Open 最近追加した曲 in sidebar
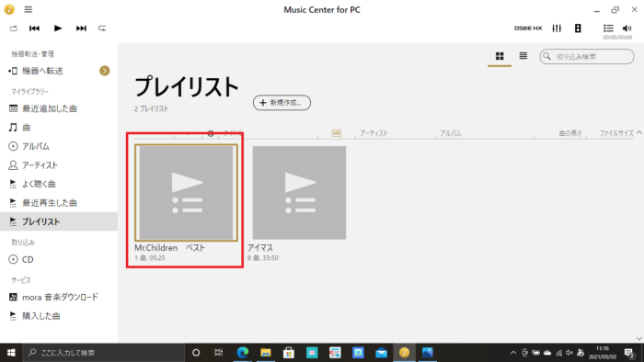Image resolution: width=644 pixels, height=362 pixels. (x=50, y=108)
